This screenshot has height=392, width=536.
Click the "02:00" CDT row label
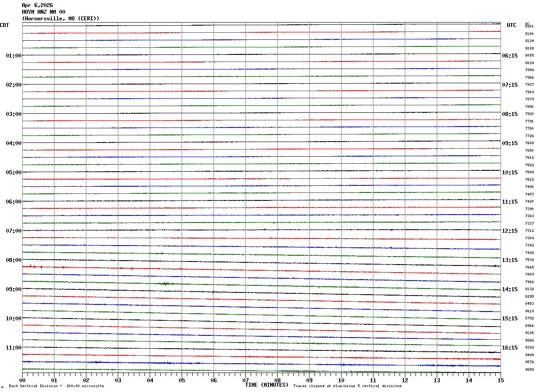13,85
